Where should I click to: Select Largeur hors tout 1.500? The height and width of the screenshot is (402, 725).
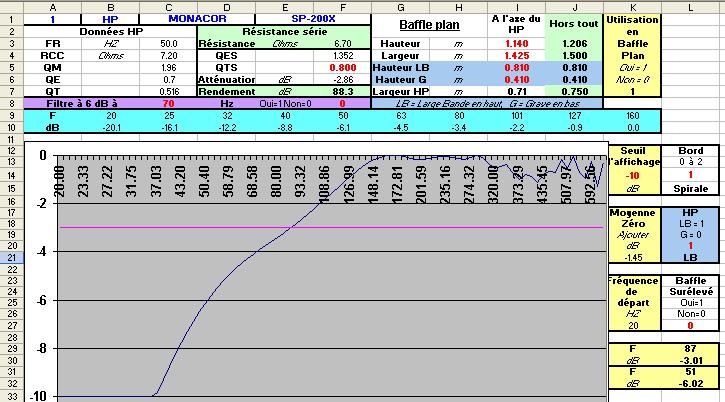(x=575, y=56)
